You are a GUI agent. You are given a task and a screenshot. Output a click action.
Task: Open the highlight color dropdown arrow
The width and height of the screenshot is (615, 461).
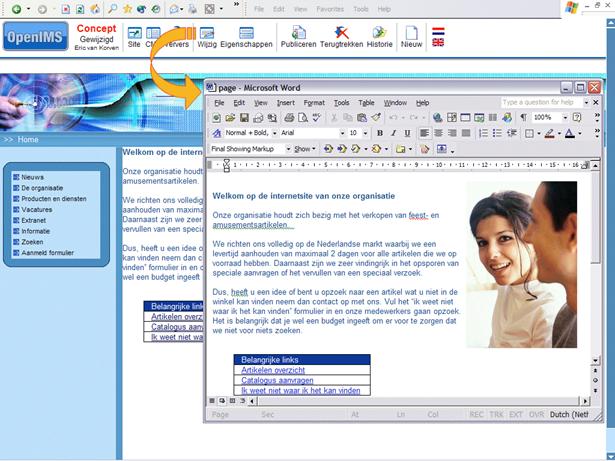pos(559,133)
